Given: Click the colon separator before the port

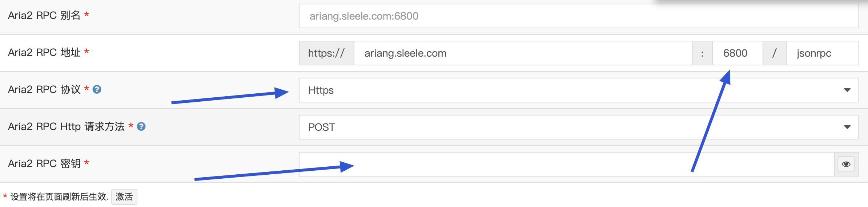Looking at the screenshot, I should (702, 53).
